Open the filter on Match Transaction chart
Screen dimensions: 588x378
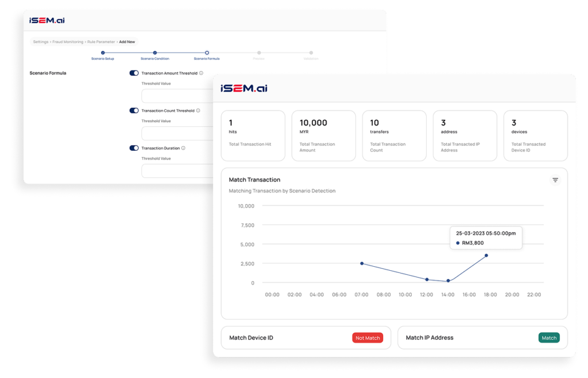pyautogui.click(x=555, y=180)
